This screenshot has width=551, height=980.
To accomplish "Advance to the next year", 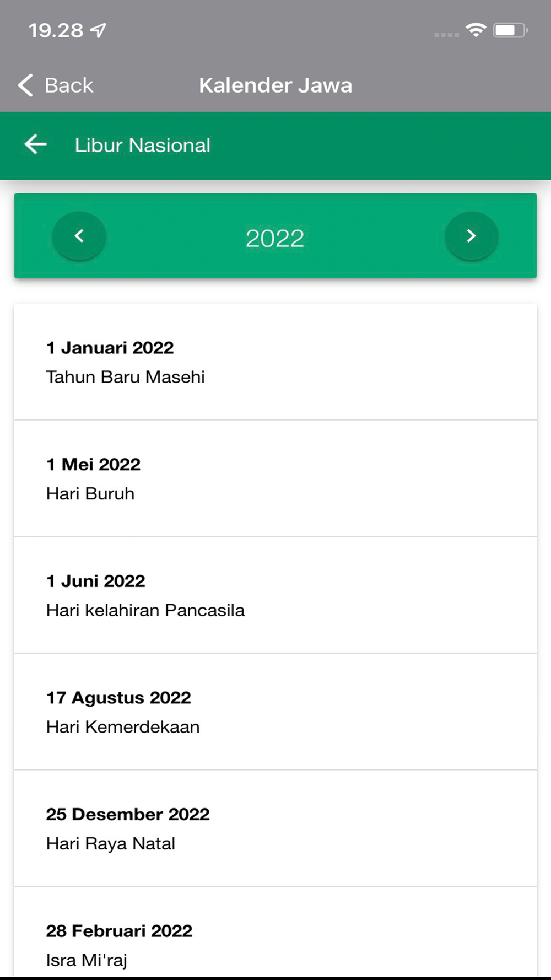I will click(x=471, y=236).
